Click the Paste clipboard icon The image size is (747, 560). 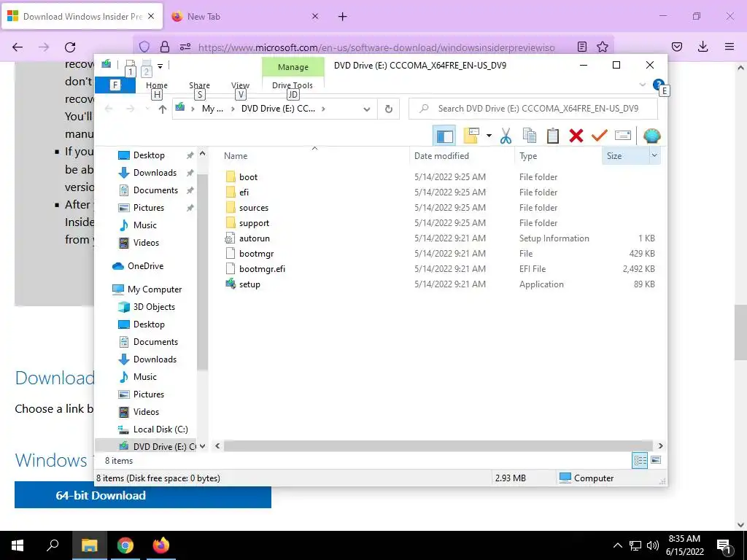[x=553, y=136]
